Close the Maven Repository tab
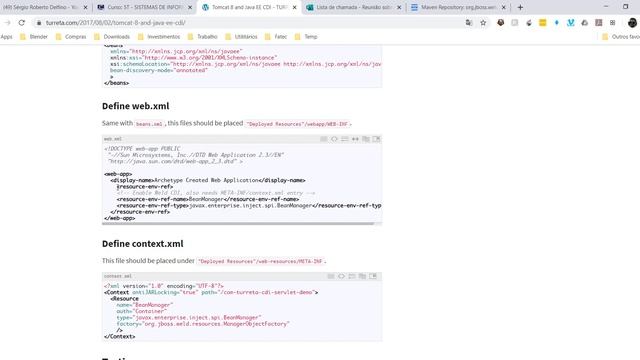640x360 pixels. [503, 7]
